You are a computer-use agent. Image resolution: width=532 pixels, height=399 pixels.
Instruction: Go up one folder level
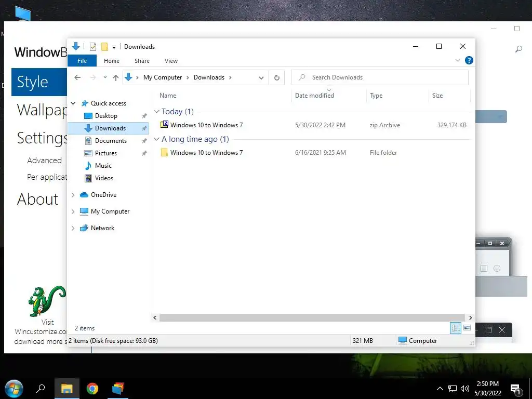point(116,78)
